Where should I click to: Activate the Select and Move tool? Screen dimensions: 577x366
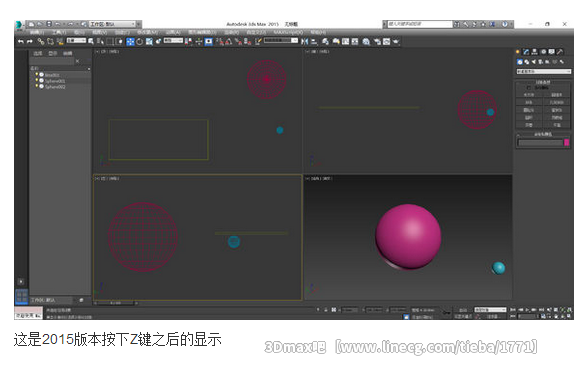(x=130, y=42)
